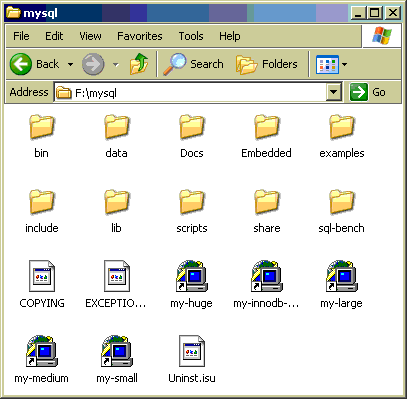The width and height of the screenshot is (407, 399).
Task: Click the examples folder icon
Action: (342, 127)
